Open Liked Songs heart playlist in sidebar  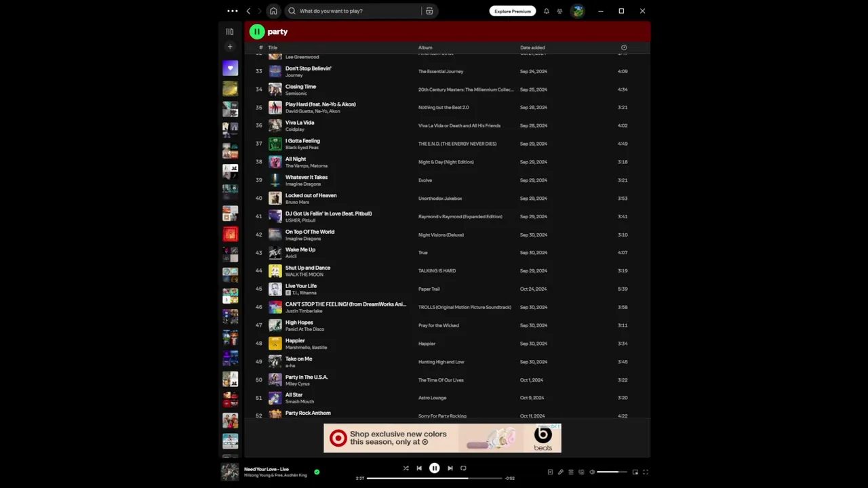click(230, 68)
